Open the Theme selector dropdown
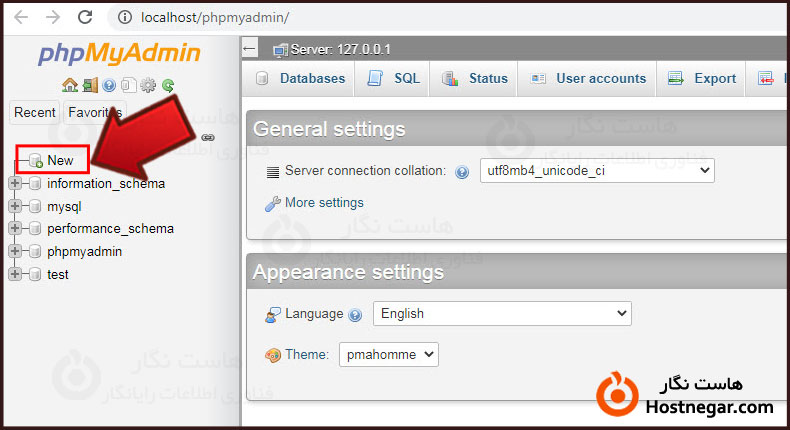This screenshot has width=790, height=430. pyautogui.click(x=389, y=354)
